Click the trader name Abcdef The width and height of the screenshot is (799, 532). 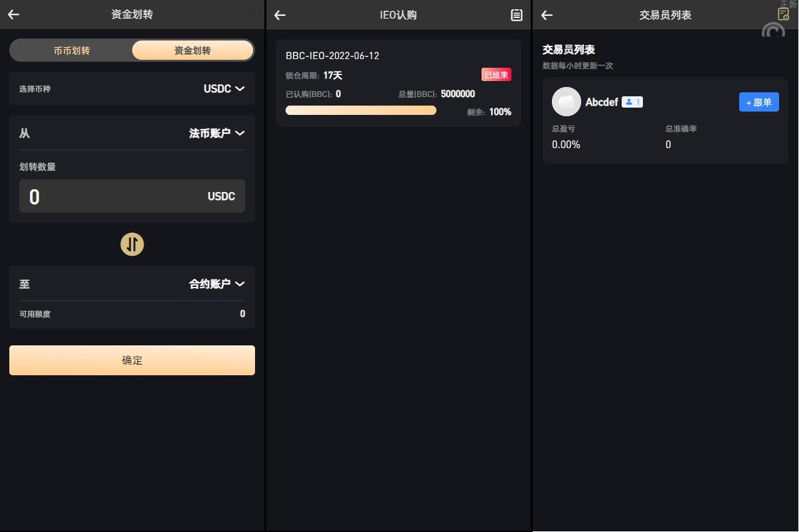click(x=602, y=102)
